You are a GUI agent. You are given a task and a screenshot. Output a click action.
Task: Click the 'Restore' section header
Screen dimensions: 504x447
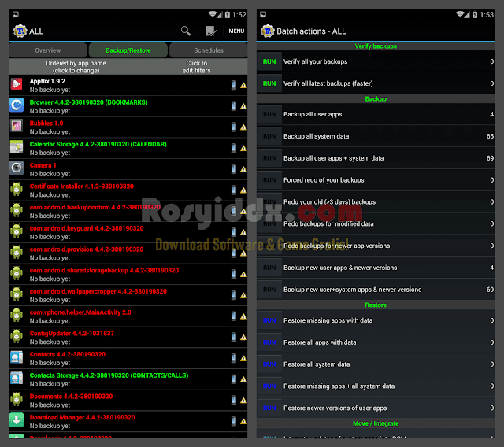376,305
